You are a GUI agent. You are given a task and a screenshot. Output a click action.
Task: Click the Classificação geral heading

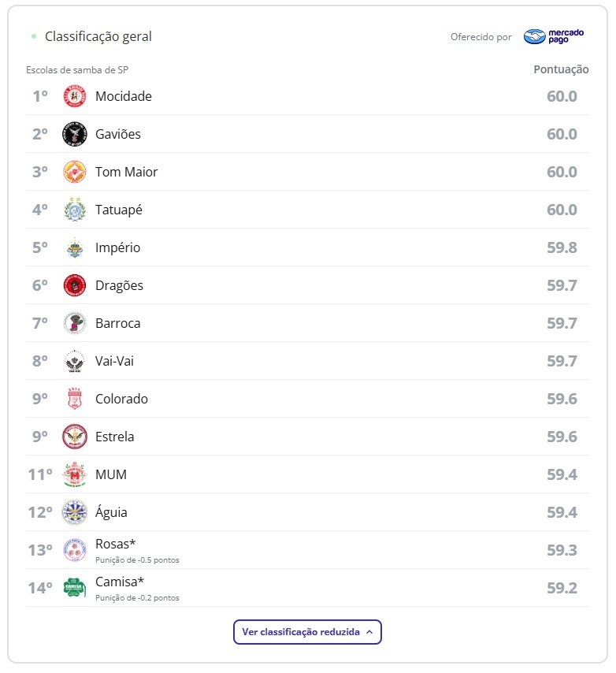pyautogui.click(x=98, y=36)
